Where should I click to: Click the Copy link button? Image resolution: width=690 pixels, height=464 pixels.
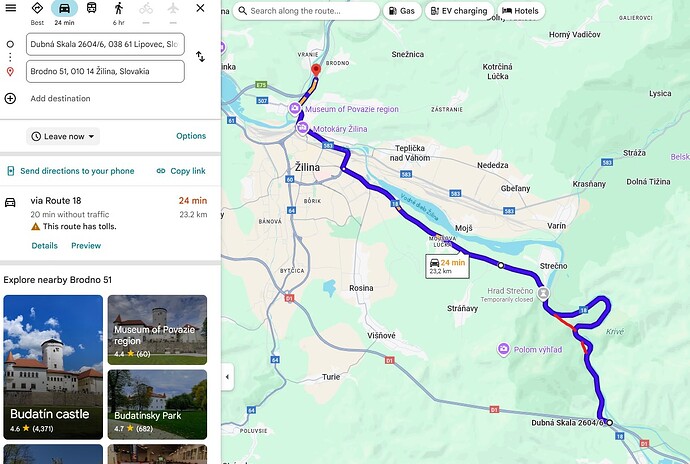point(180,171)
